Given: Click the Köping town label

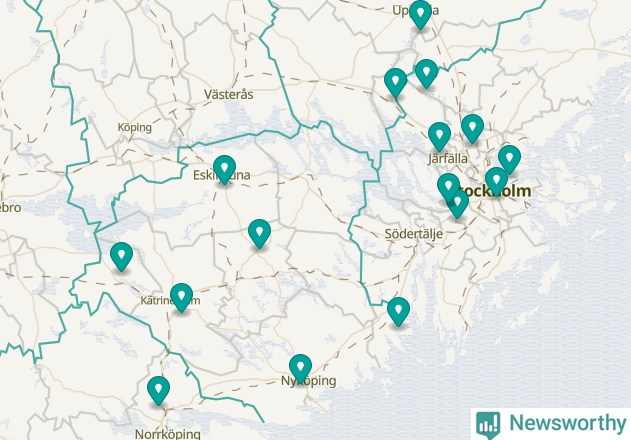Looking at the screenshot, I should pos(135,128).
